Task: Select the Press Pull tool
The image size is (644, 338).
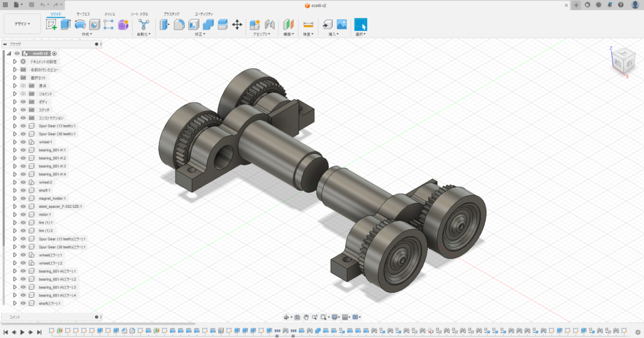Action: [165, 25]
